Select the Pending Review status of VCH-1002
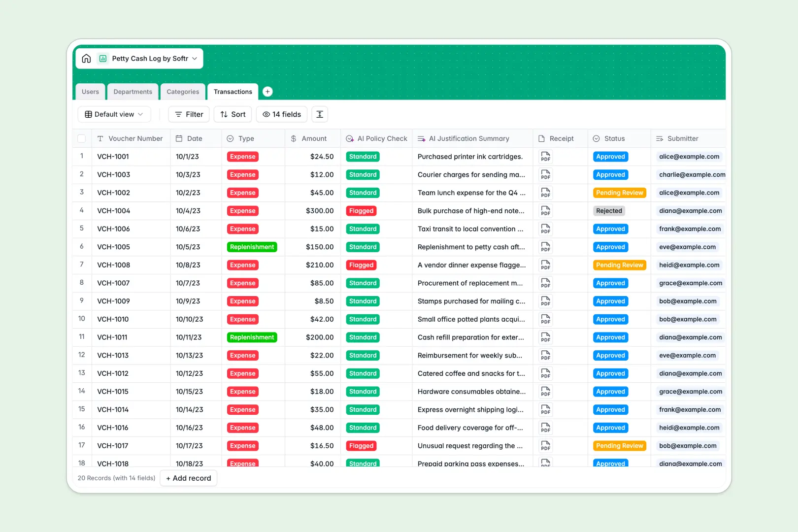798x532 pixels. [619, 193]
